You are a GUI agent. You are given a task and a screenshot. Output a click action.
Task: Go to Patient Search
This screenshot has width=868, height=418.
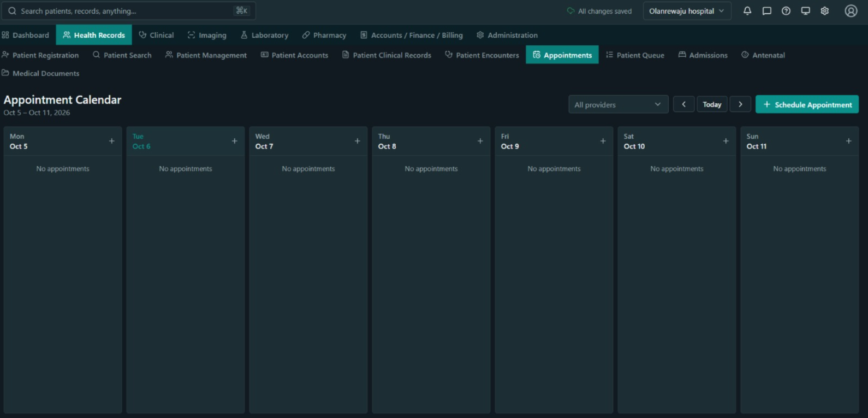click(122, 55)
